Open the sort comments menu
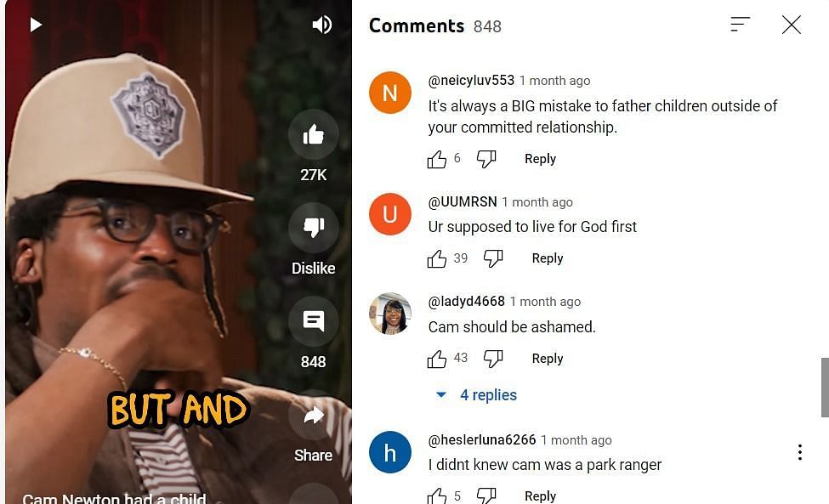This screenshot has width=829, height=504. coord(741,25)
